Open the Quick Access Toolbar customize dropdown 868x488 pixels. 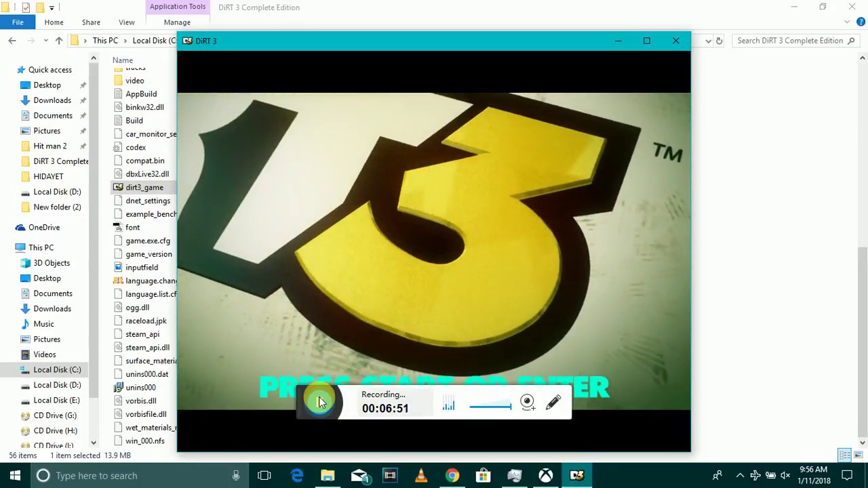coord(52,7)
